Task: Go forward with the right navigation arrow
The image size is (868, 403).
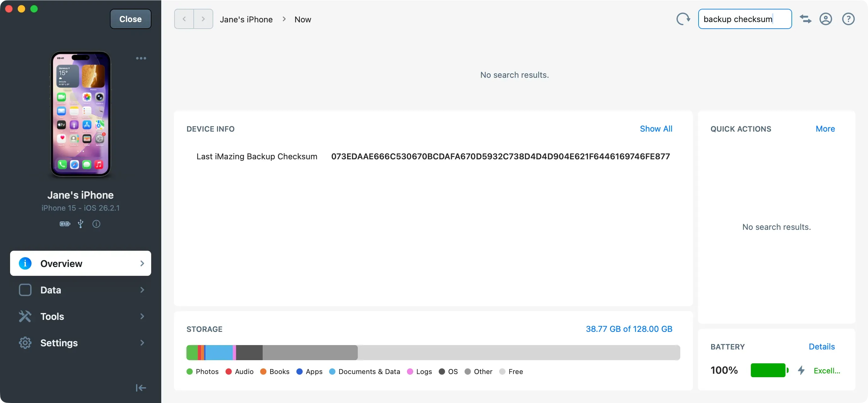Action: coord(203,19)
